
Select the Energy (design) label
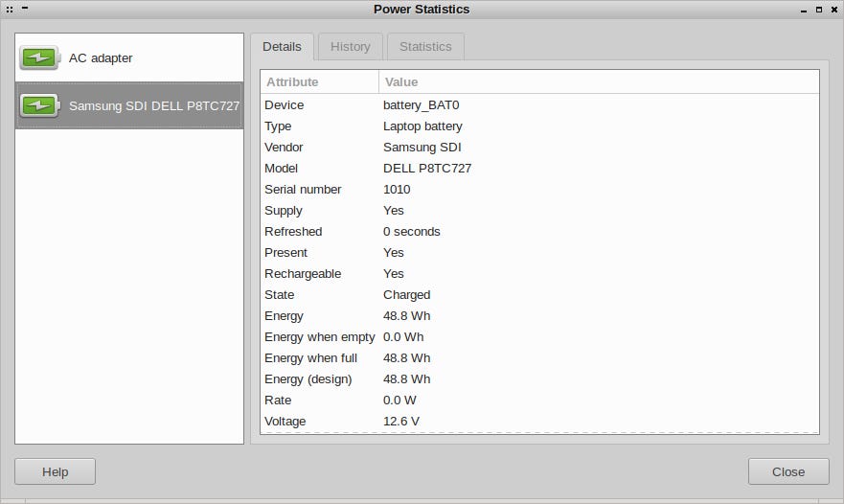[308, 379]
